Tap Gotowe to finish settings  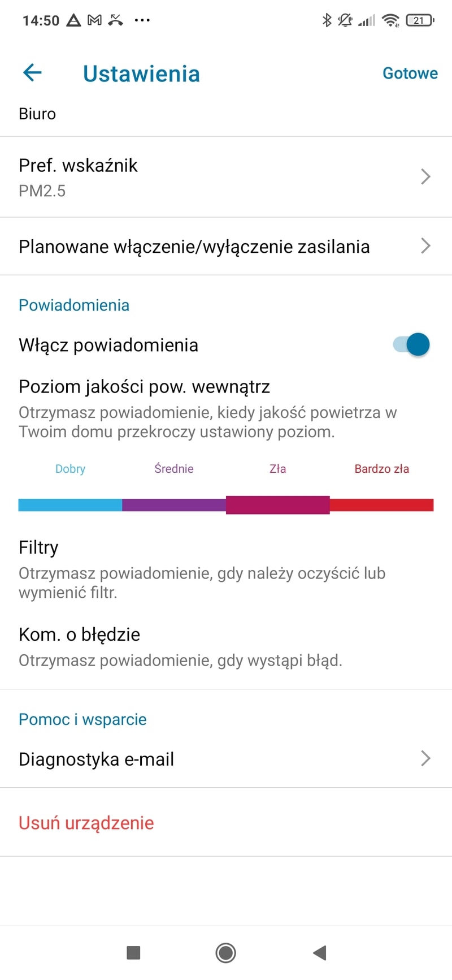(x=410, y=74)
